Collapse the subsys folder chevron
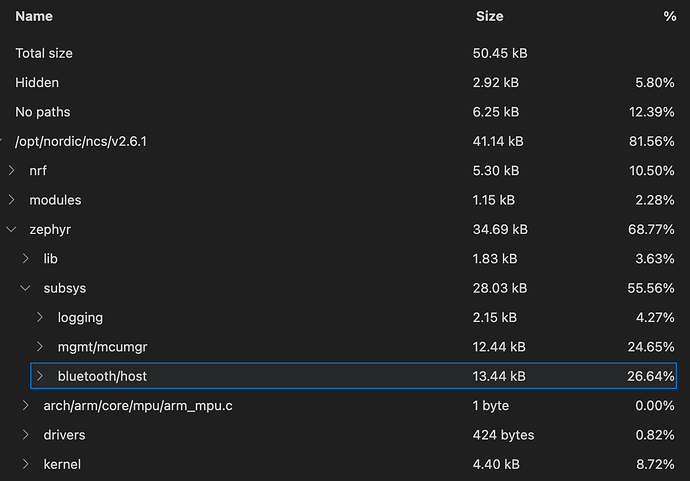This screenshot has height=481, width=690. (26, 288)
